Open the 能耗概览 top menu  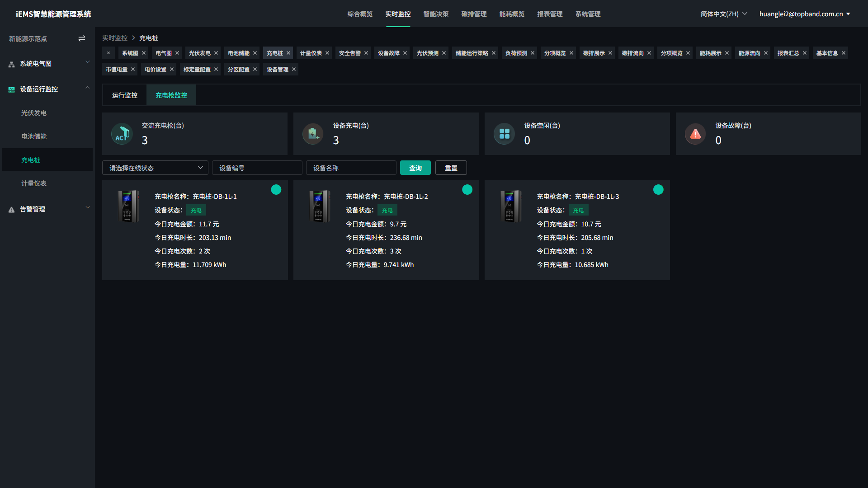tap(512, 14)
